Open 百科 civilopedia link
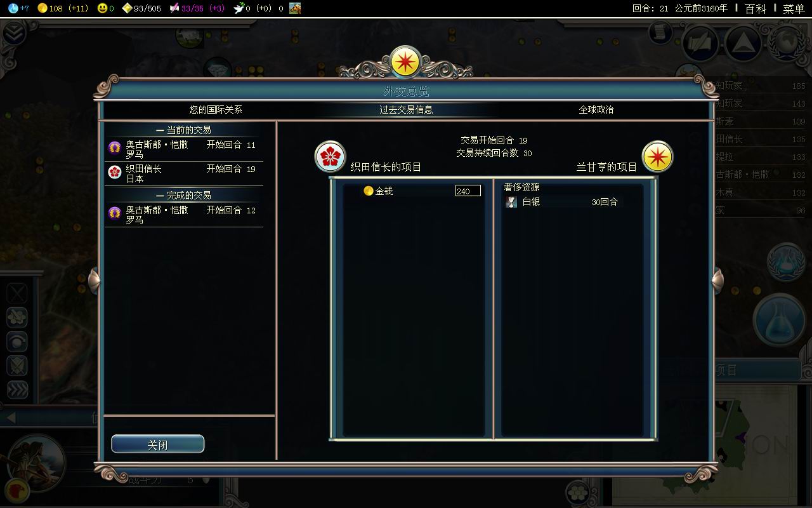This screenshot has height=508, width=812. [x=756, y=9]
